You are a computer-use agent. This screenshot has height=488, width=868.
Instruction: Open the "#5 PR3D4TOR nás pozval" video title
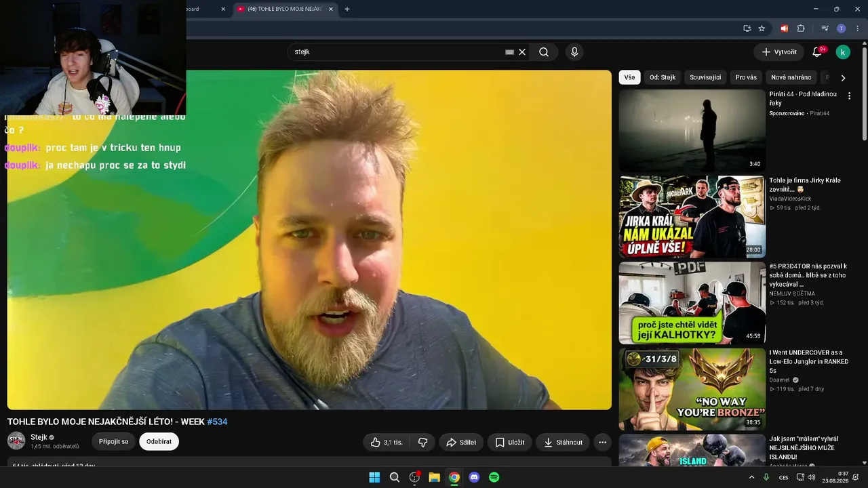(x=808, y=275)
